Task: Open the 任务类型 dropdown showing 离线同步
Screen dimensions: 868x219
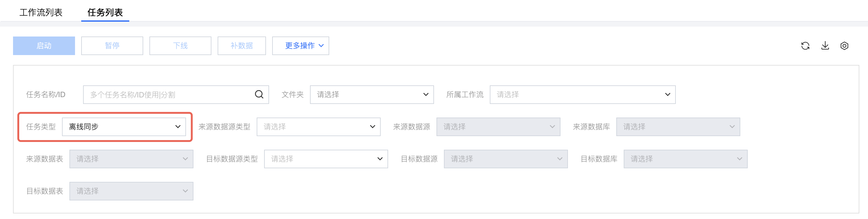Action: point(124,127)
